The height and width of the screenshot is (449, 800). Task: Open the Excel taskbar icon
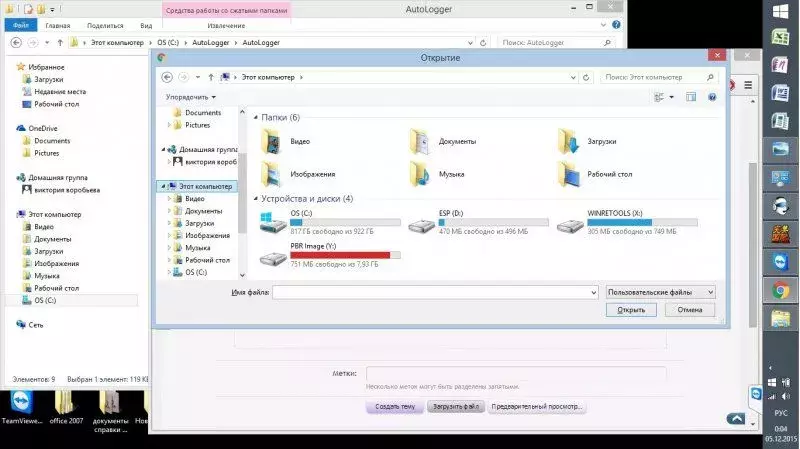[780, 37]
